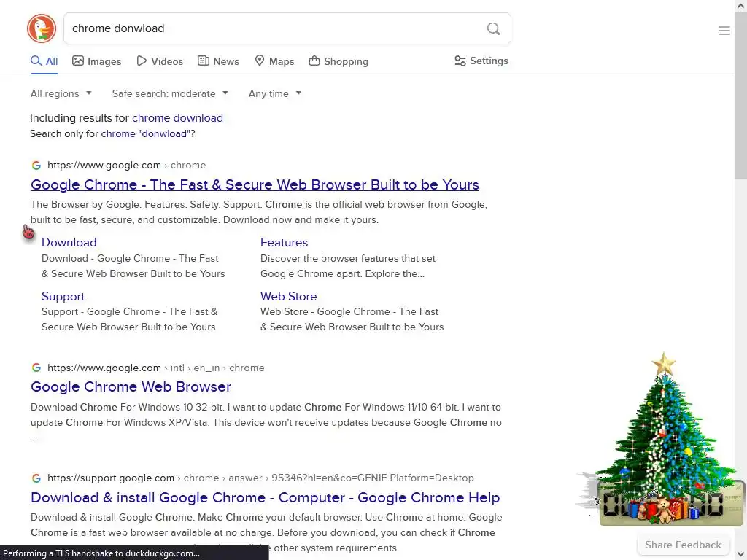747x560 pixels.
Task: Switch to the Shopping tab
Action: pyautogui.click(x=338, y=61)
